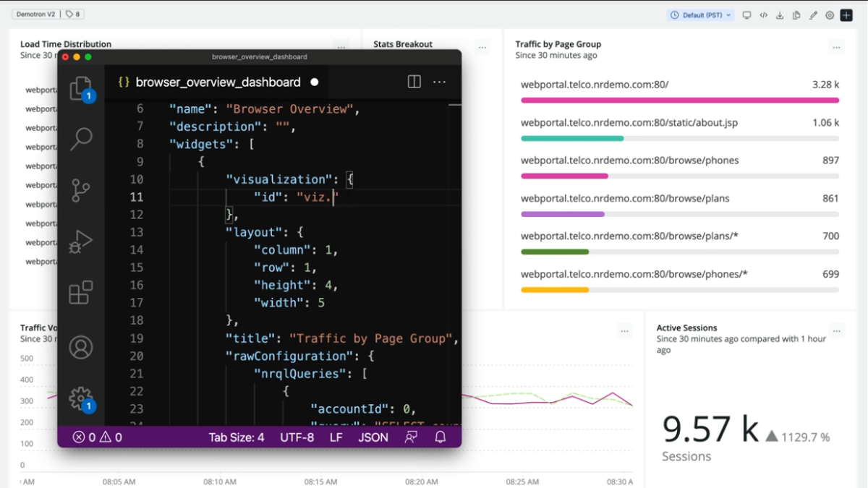This screenshot has width=868, height=488.
Task: Open the Source Control view
Action: [x=80, y=190]
